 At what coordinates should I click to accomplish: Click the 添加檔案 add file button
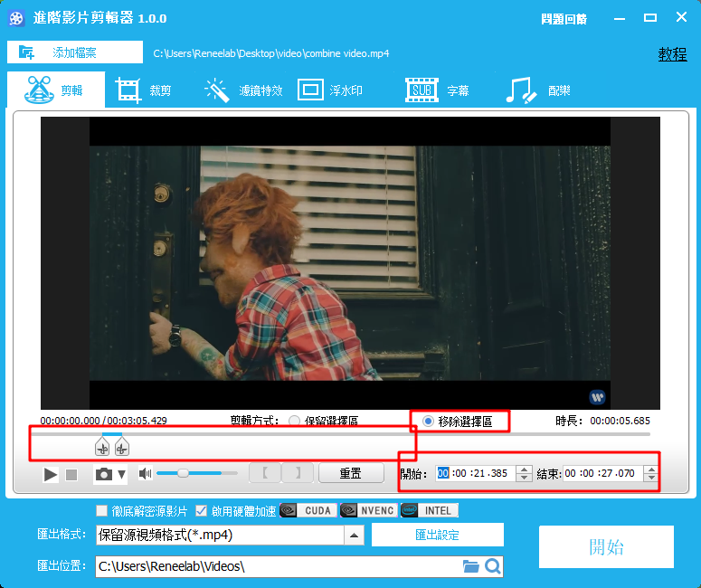75,52
